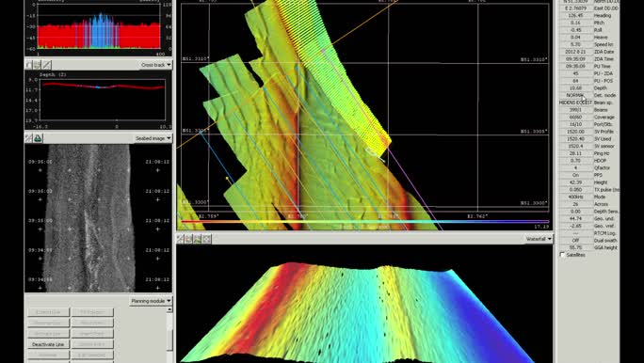
Task: Open the Cross track view dropdown
Action: 155,65
